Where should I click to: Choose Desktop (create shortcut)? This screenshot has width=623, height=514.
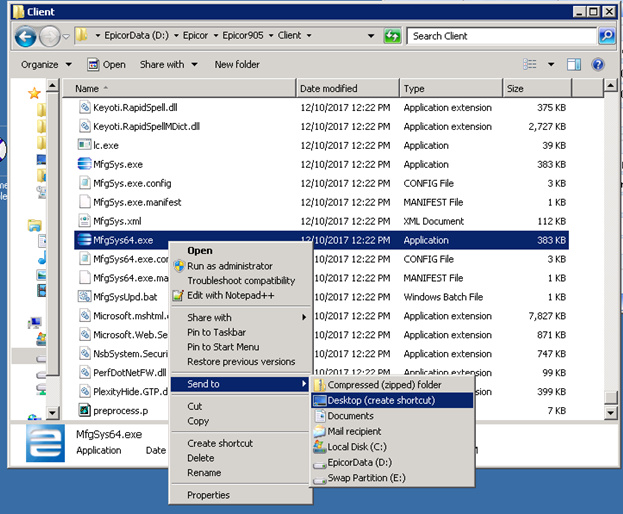click(x=392, y=400)
